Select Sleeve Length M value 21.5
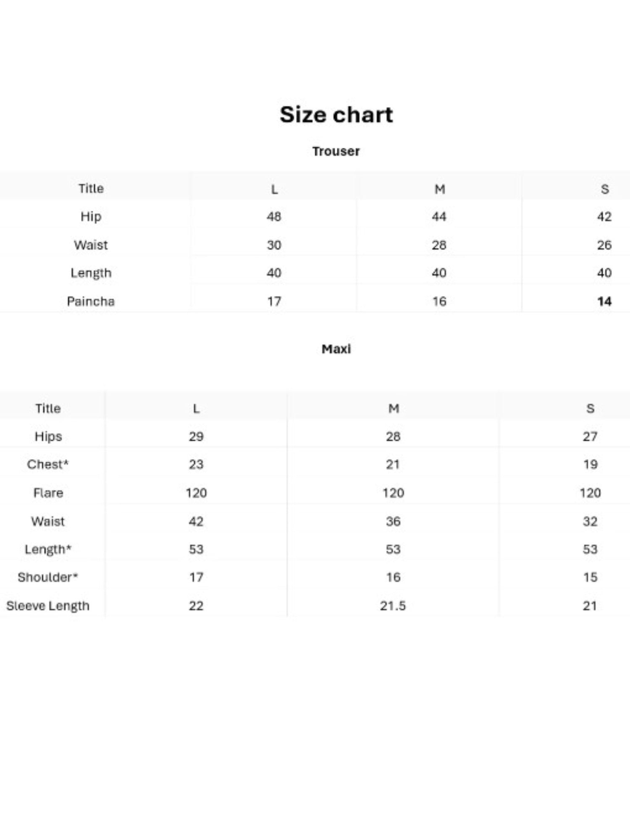The image size is (630, 840). 393,606
